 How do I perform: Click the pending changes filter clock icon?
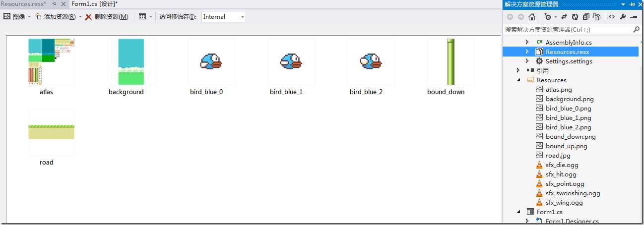point(548,17)
